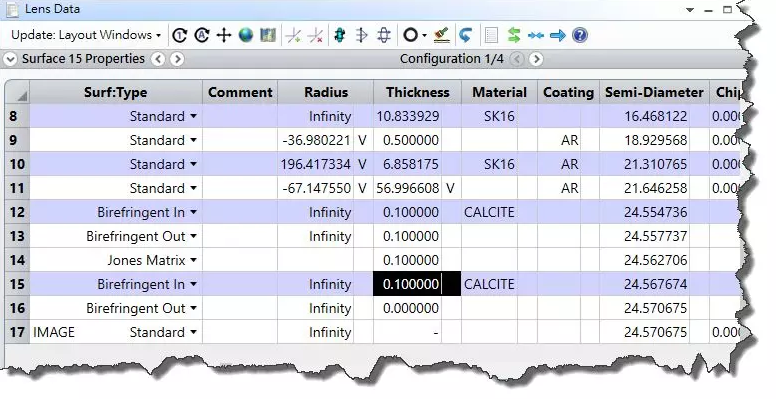This screenshot has height=399, width=776.
Task: Select row 12 by its row number
Action: [x=17, y=212]
